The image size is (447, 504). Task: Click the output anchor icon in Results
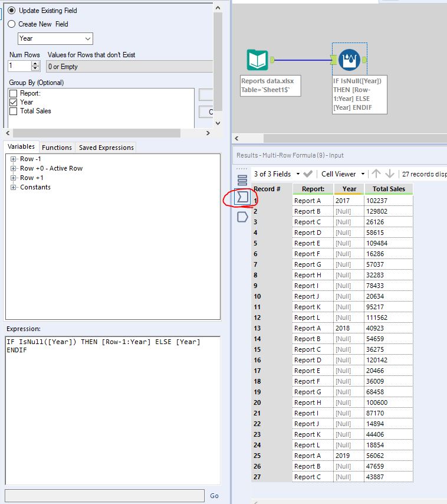pos(242,217)
